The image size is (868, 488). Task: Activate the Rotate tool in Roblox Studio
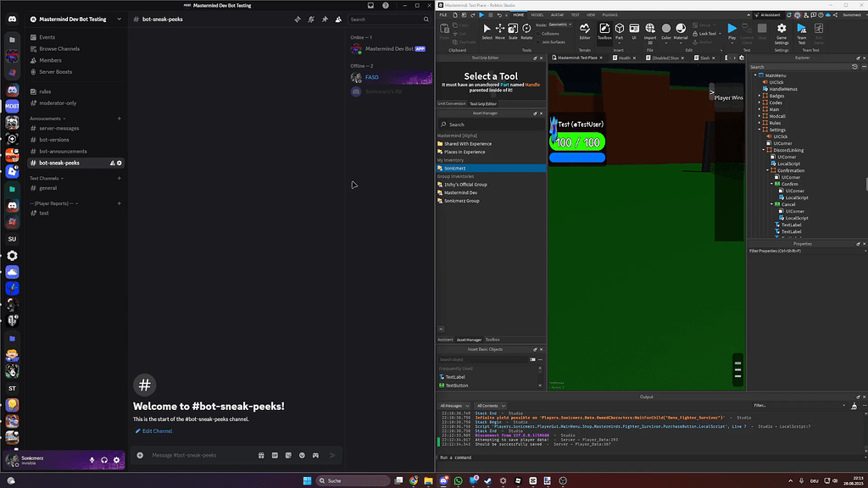526,31
